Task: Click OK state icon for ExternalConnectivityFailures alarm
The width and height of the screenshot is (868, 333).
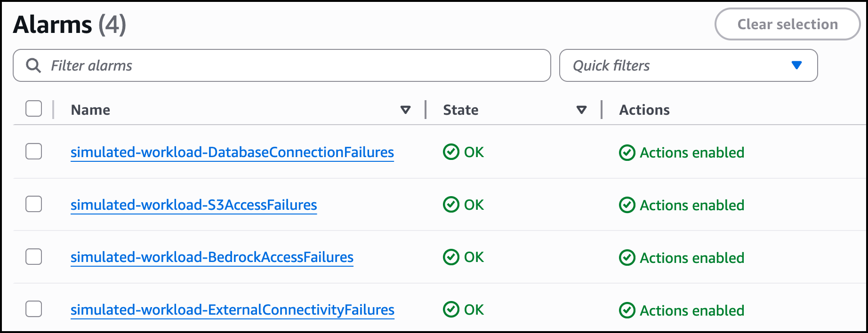Action: pos(451,309)
